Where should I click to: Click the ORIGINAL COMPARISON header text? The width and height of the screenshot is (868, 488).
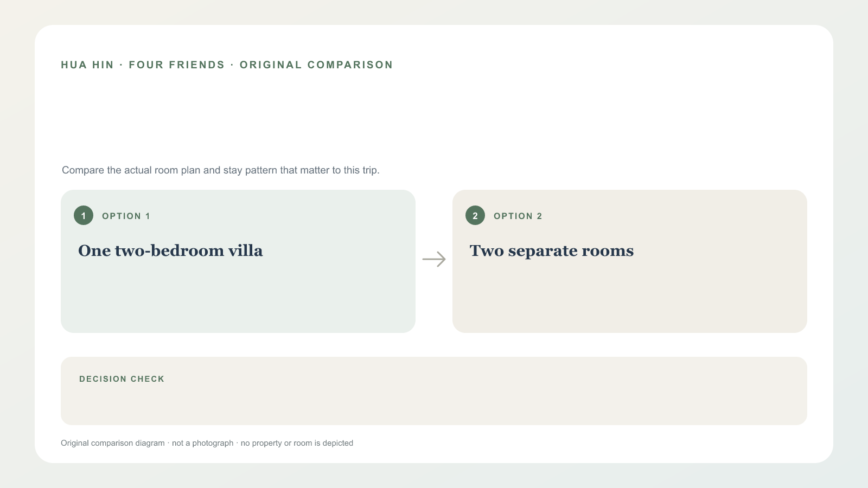pyautogui.click(x=316, y=65)
